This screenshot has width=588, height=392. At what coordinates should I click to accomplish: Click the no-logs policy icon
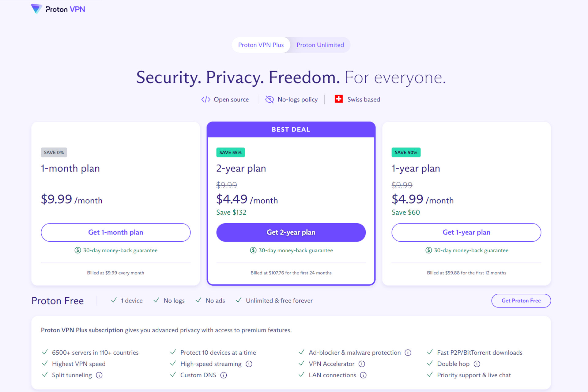pos(269,99)
